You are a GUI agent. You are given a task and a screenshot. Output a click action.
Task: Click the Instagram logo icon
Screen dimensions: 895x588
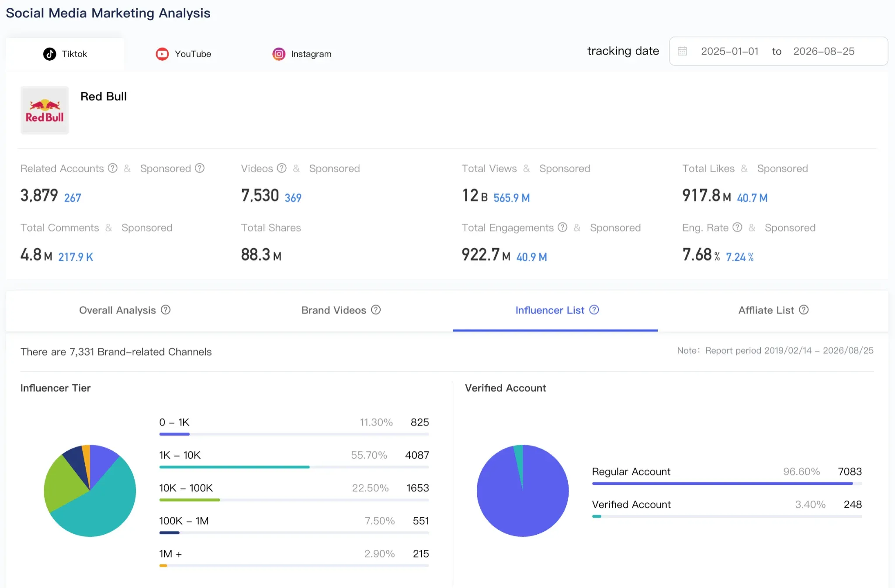pos(279,54)
